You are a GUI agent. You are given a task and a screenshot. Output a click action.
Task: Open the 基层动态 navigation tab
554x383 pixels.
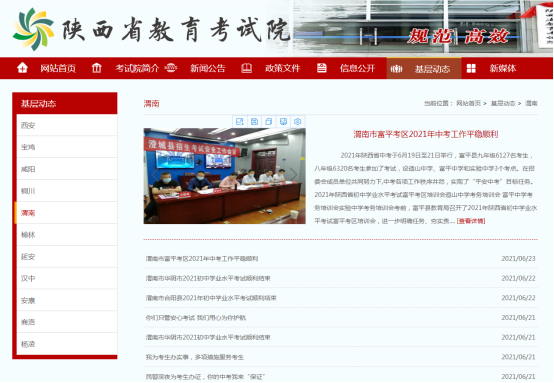(432, 69)
